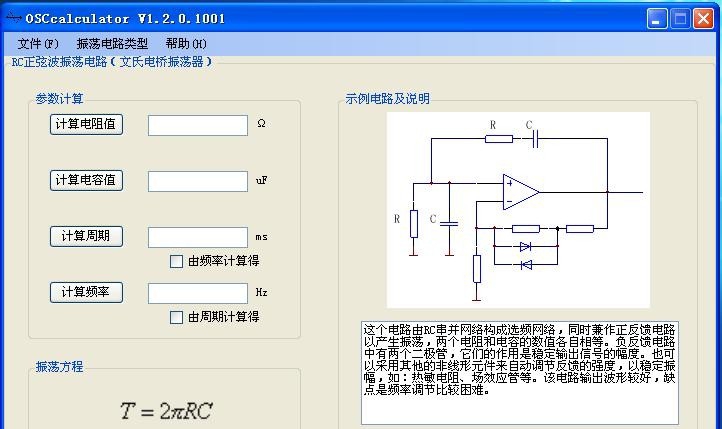Focus the period input field (ms)

click(x=198, y=238)
